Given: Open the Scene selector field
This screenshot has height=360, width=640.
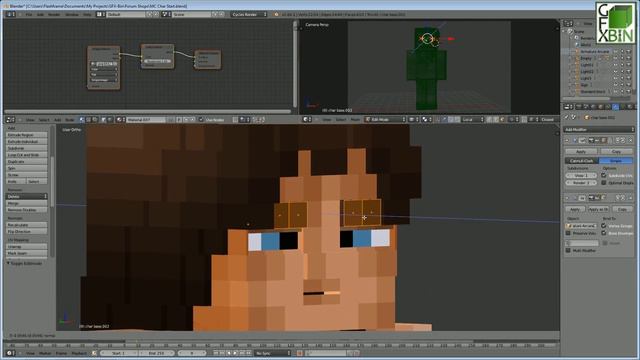Looking at the screenshot, I should point(191,14).
